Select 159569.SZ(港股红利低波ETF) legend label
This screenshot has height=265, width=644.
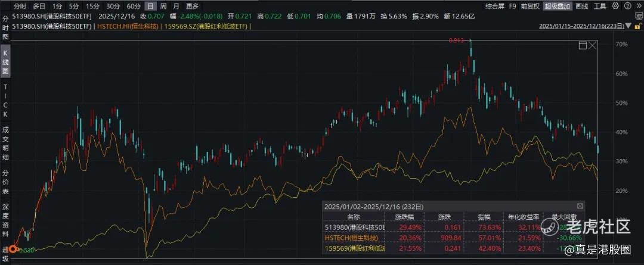pos(205,26)
